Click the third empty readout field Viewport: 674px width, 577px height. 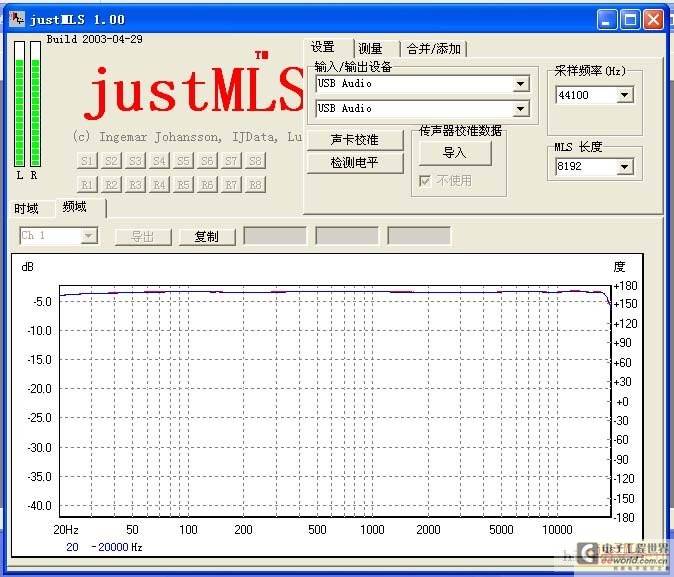click(419, 236)
